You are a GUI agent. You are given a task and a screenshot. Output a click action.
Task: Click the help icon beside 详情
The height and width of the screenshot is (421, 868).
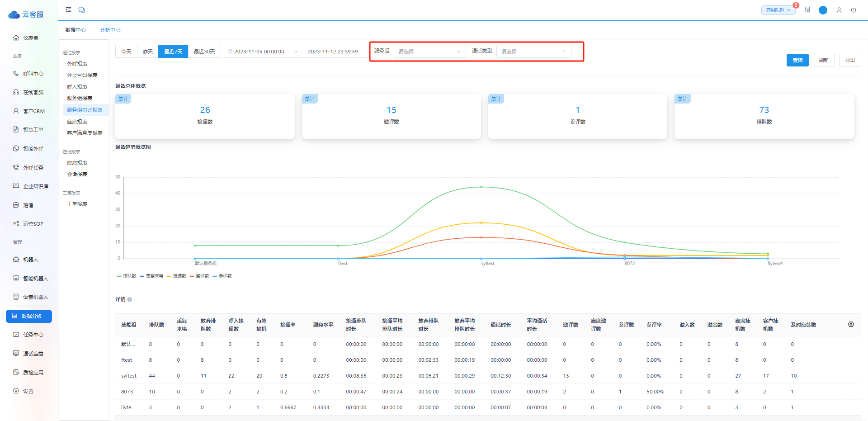130,299
